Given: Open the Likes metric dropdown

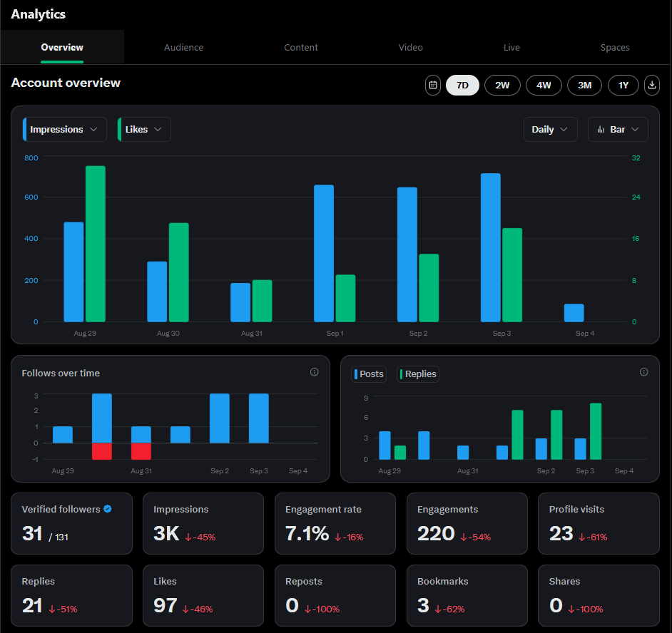Looking at the screenshot, I should tap(144, 129).
